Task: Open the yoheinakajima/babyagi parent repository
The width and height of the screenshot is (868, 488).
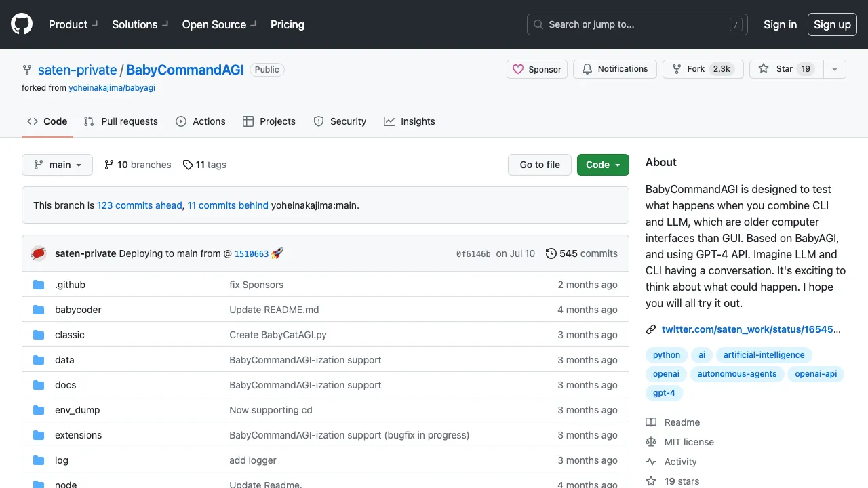Action: pos(112,87)
